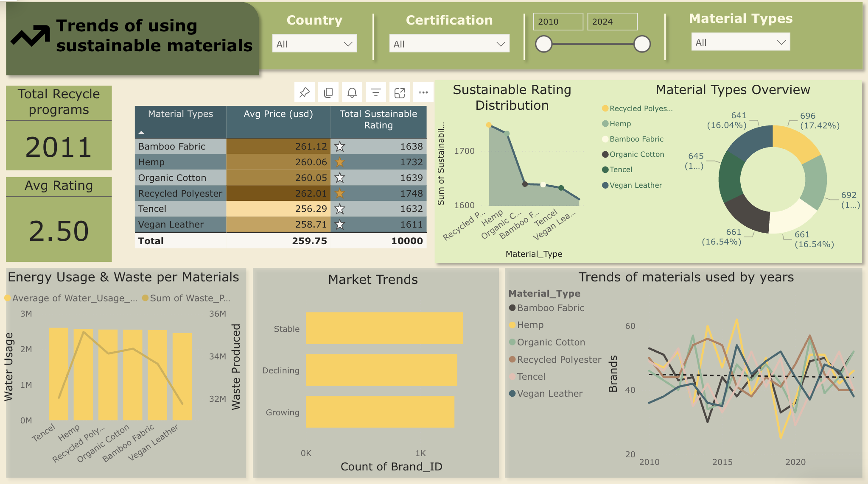Viewport: 868px width, 484px height.
Task: Click the orange star in Hemp row
Action: [339, 162]
